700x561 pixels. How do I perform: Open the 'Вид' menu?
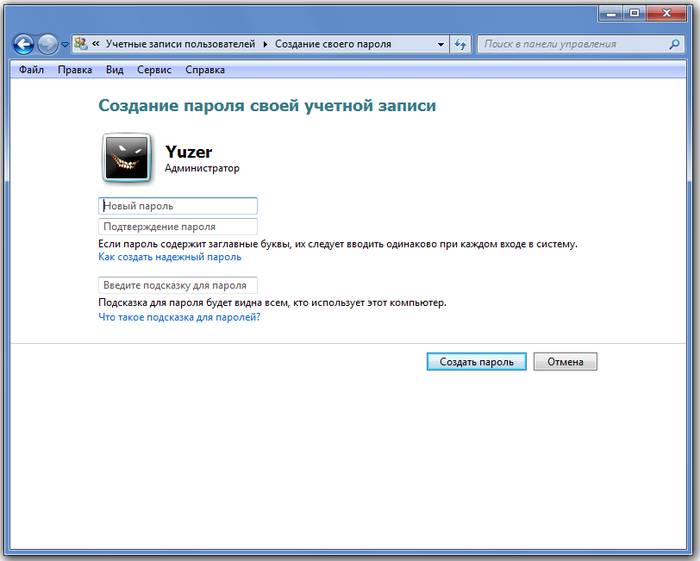point(115,70)
